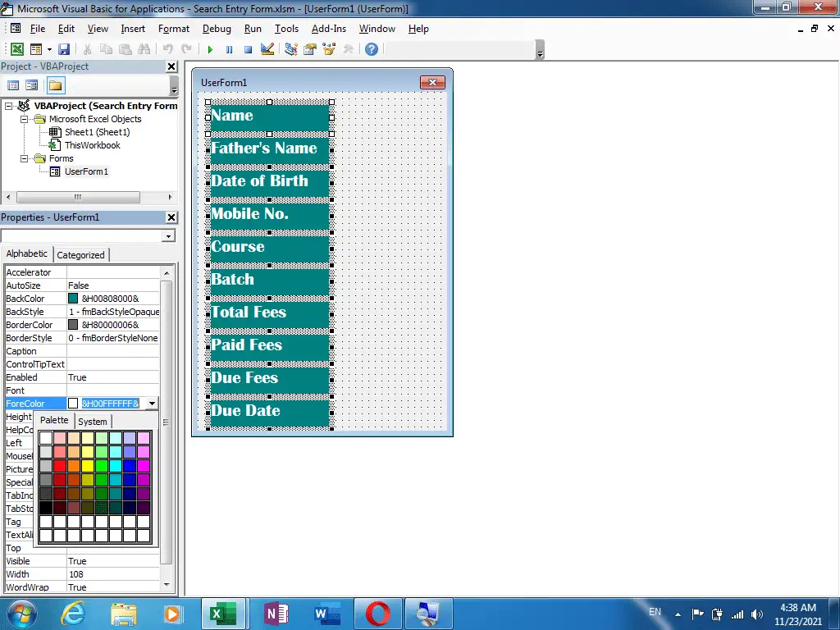Click the Cut scissors icon

(x=87, y=49)
